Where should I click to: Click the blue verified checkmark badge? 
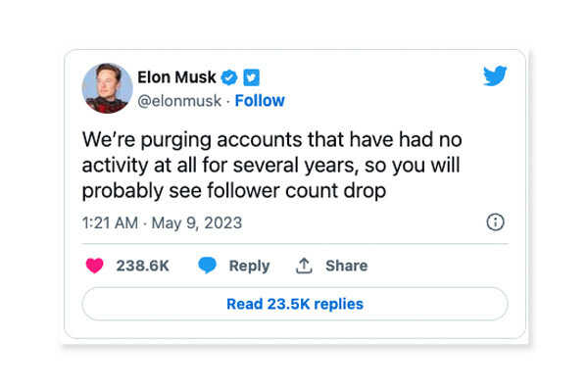(x=229, y=76)
